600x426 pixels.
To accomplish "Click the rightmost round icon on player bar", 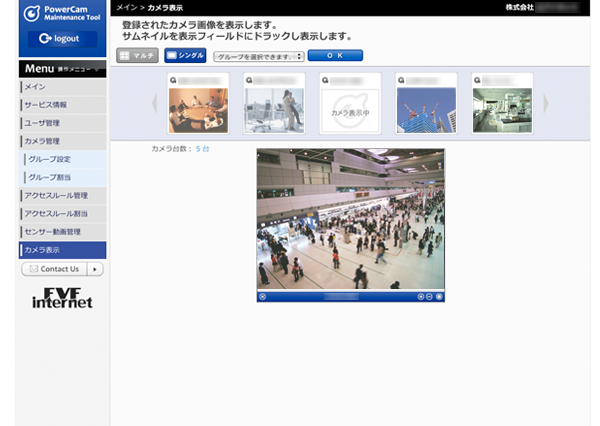I will click(439, 297).
